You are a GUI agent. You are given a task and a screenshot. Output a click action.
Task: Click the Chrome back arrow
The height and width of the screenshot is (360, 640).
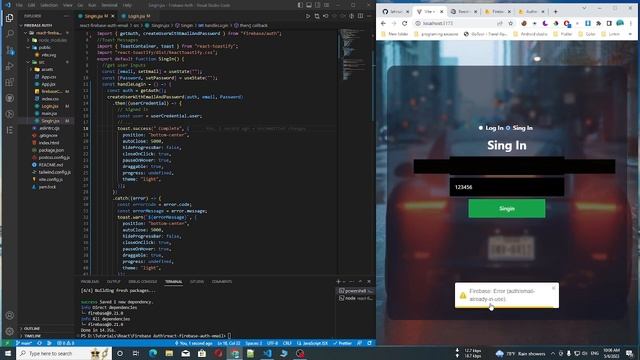[383, 23]
